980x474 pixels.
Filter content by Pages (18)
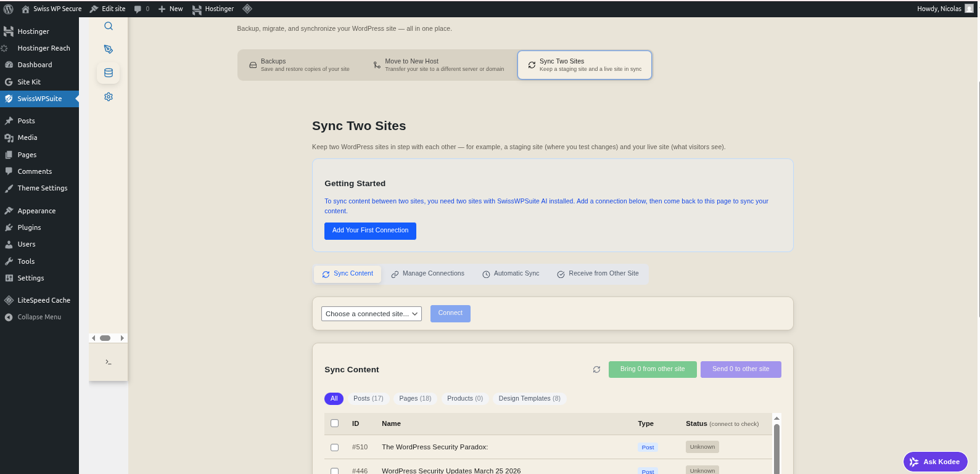(x=415, y=399)
